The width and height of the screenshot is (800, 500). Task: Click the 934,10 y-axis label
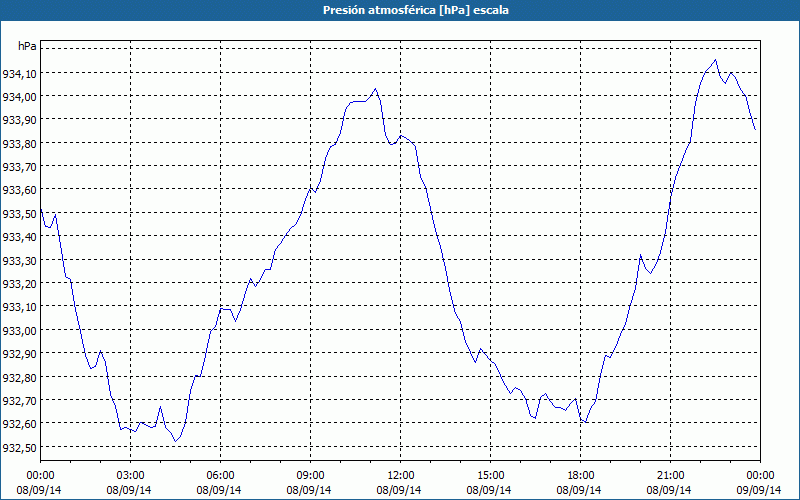point(19,74)
